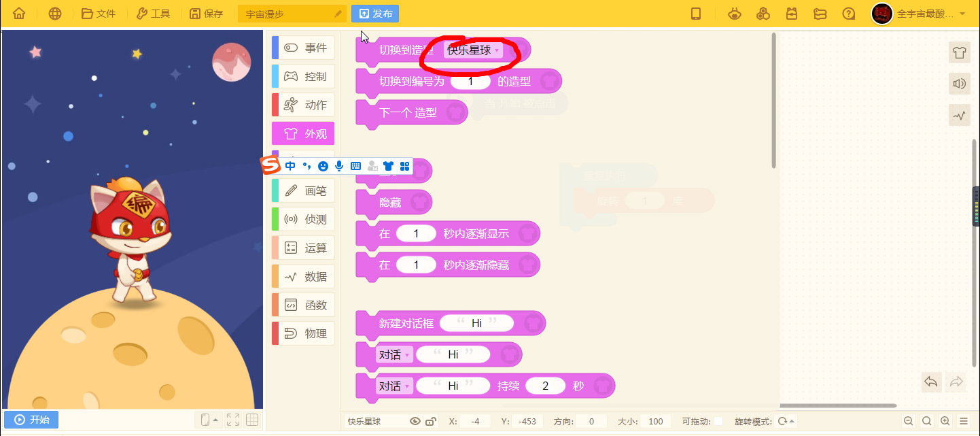The height and width of the screenshot is (436, 980).
Task: Start the project with 开始 button
Action: (31, 420)
